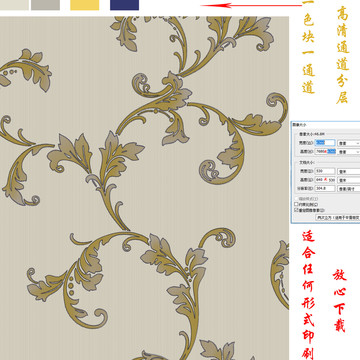Open the pixel height unit dropdown
This screenshot has height=360, width=360.
(349, 152)
